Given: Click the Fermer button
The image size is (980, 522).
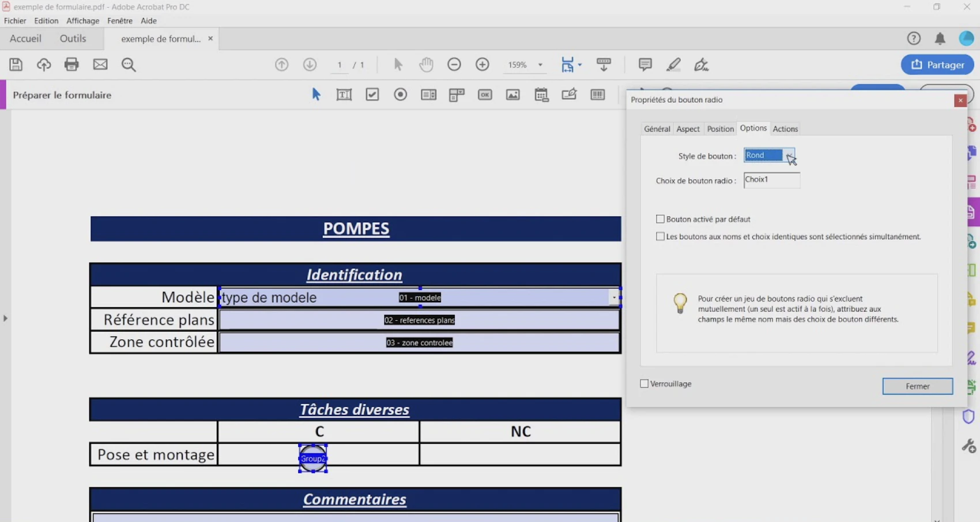Looking at the screenshot, I should pos(917,386).
